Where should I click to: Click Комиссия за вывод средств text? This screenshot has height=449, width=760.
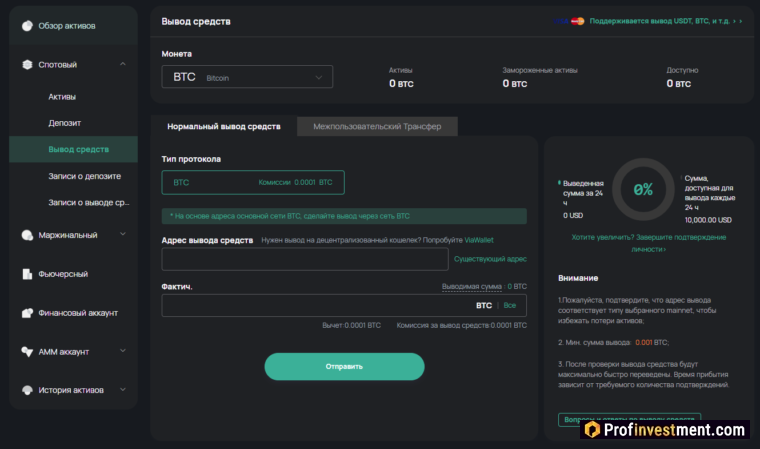(461, 325)
